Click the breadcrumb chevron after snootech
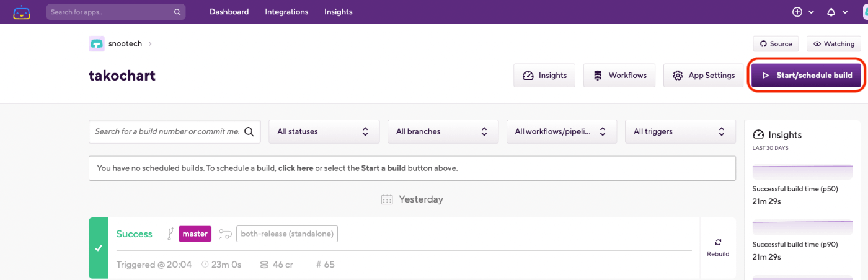 click(150, 44)
